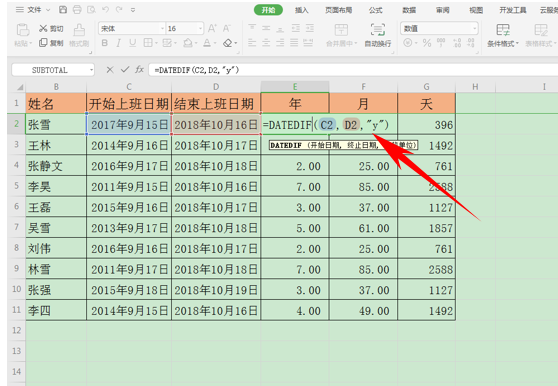Open the 宋体 font name dropdown

(x=162, y=28)
